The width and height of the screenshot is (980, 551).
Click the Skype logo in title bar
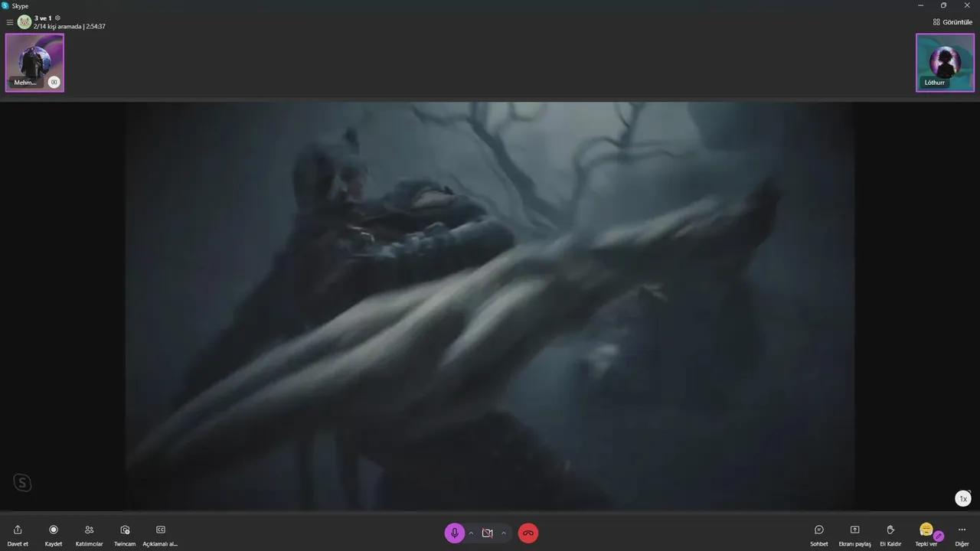(5, 5)
